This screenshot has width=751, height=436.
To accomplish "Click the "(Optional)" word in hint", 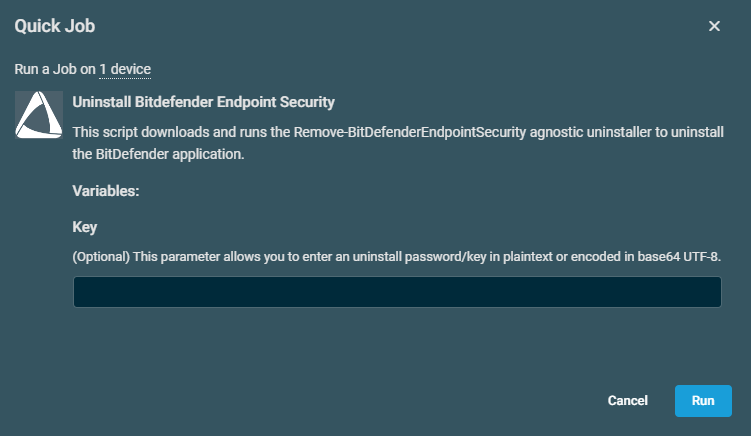I will [103, 257].
